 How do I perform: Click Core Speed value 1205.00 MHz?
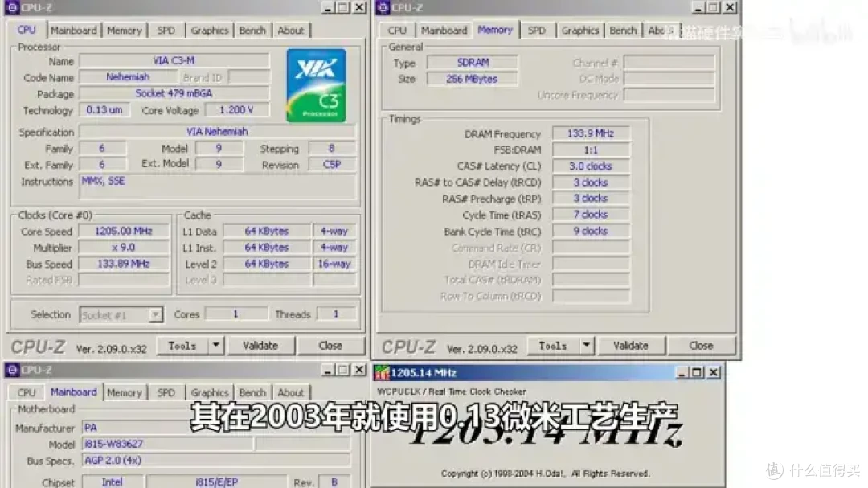[124, 231]
